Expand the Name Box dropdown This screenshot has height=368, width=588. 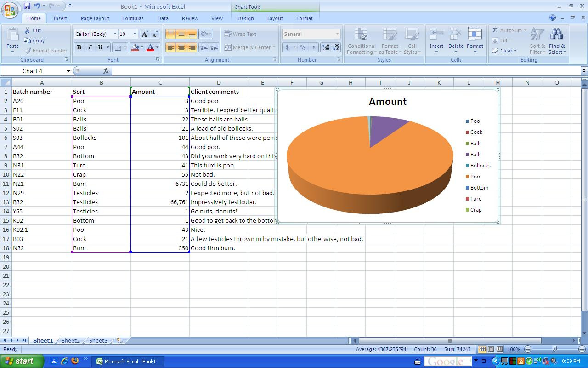coord(68,71)
